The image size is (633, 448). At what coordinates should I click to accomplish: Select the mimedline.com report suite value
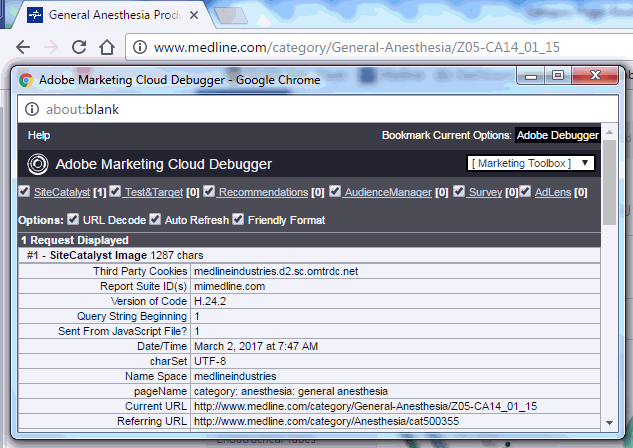pos(229,286)
